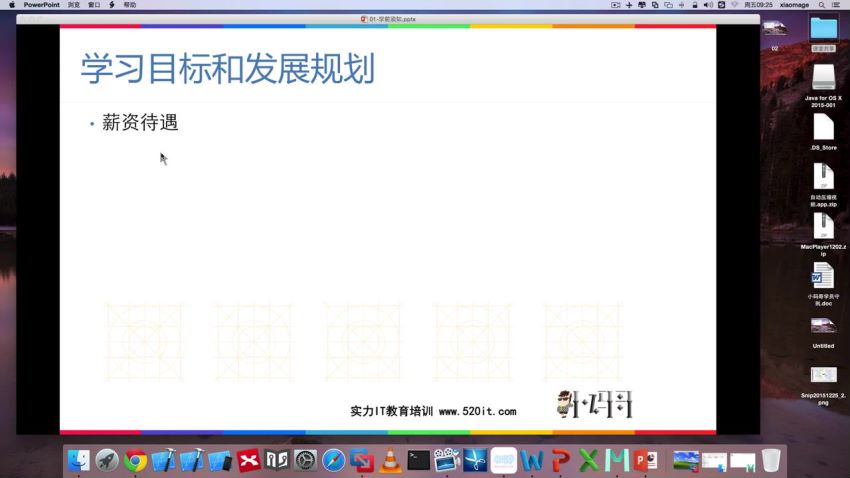Open the Trash in the Dock
This screenshot has width=850, height=478.
(770, 461)
